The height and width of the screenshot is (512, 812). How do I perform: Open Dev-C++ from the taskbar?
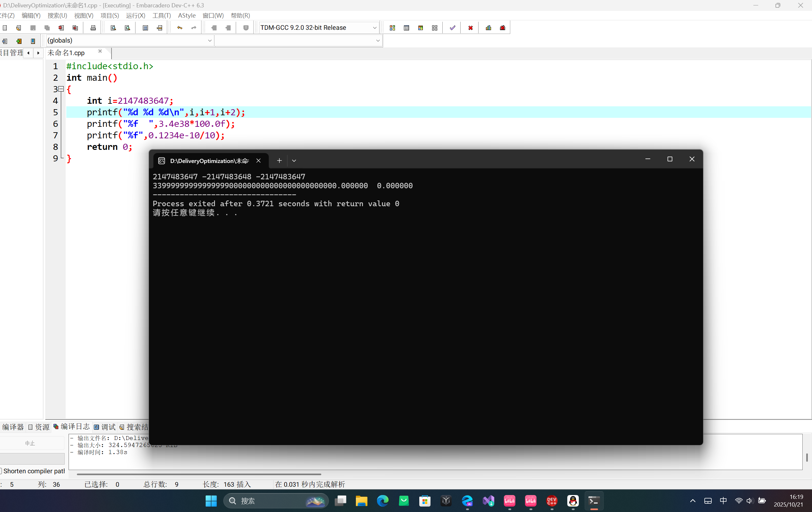click(x=552, y=501)
